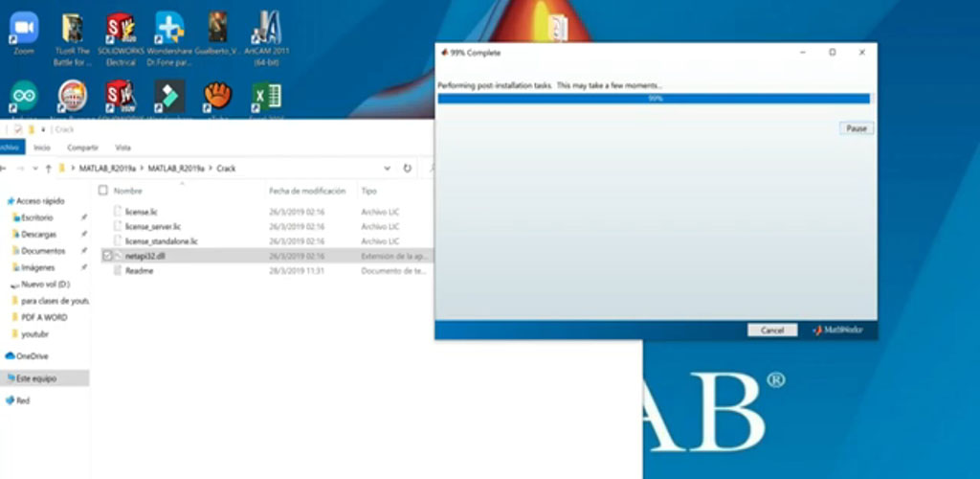Click the MATLAB logo in installer title bar
Image resolution: width=980 pixels, height=479 pixels.
pos(444,53)
